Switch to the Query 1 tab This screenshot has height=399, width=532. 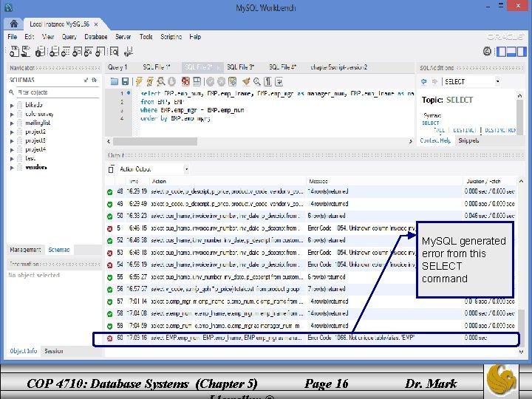117,67
